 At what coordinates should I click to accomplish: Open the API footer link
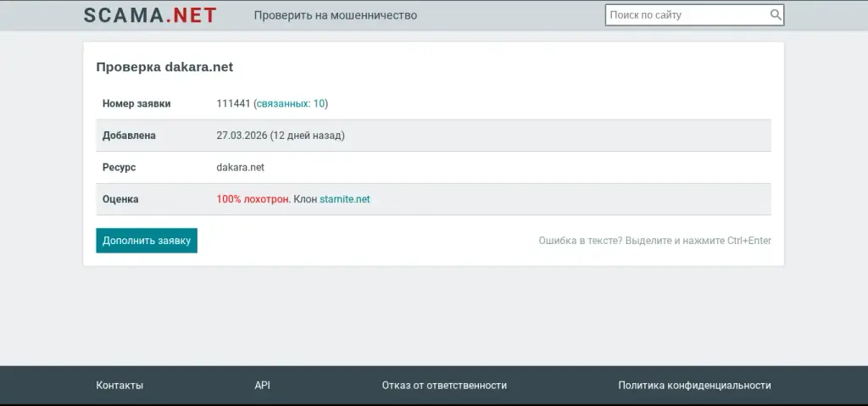pos(263,386)
